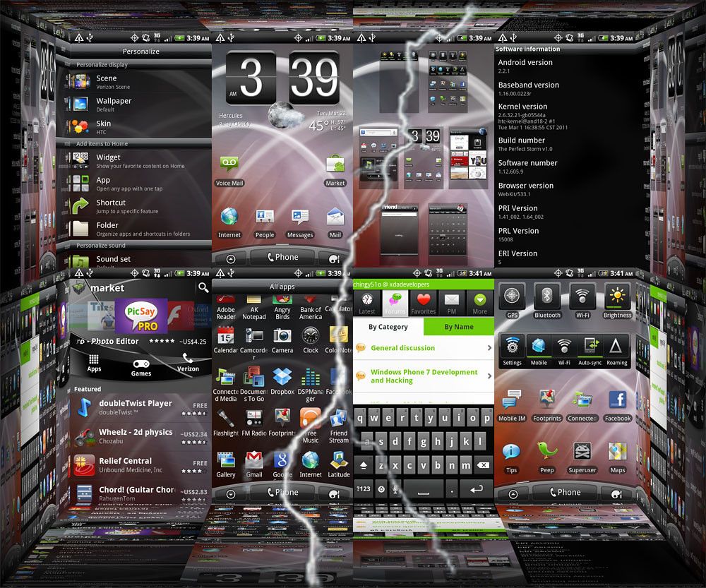The width and height of the screenshot is (706, 588).
Task: Launch Market app from clock home screen
Action: click(335, 171)
